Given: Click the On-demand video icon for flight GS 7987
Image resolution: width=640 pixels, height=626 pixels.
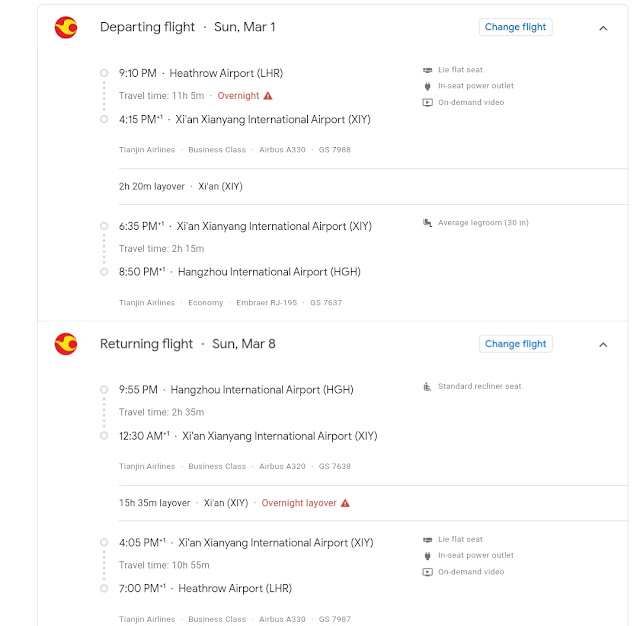Looking at the screenshot, I should [x=427, y=572].
